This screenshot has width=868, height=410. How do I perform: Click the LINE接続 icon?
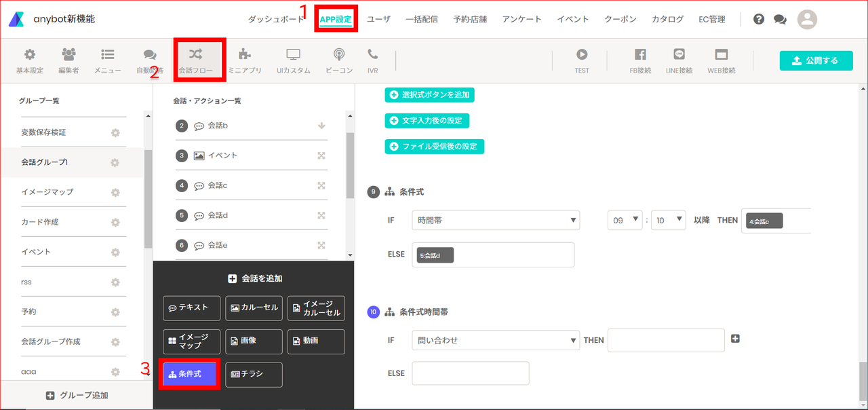click(x=679, y=54)
